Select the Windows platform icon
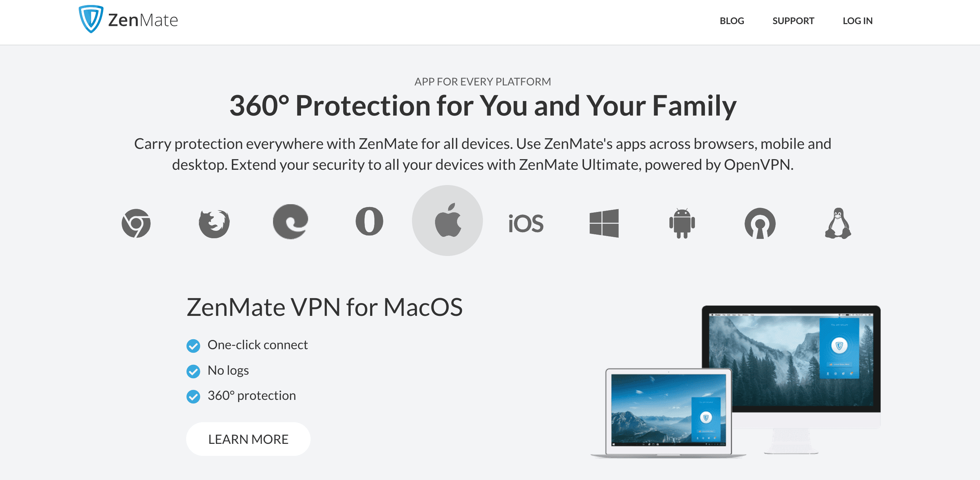The width and height of the screenshot is (980, 480). tap(604, 223)
